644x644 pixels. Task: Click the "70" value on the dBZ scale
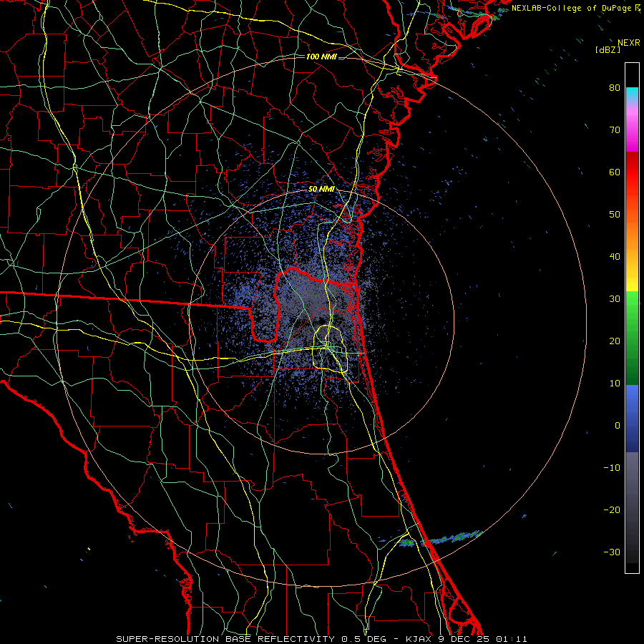[x=615, y=130]
